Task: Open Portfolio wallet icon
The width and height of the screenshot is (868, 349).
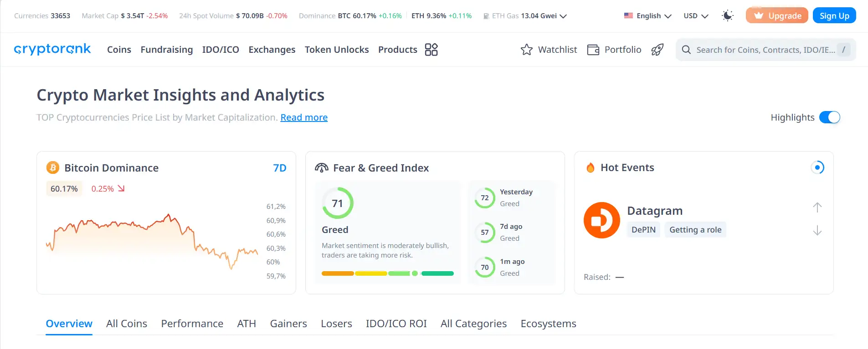Action: tap(593, 50)
